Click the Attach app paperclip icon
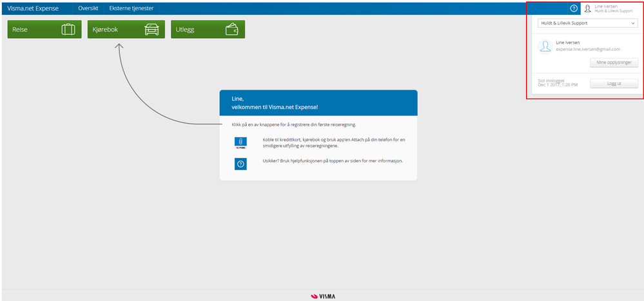The image size is (644, 301). coord(240,143)
